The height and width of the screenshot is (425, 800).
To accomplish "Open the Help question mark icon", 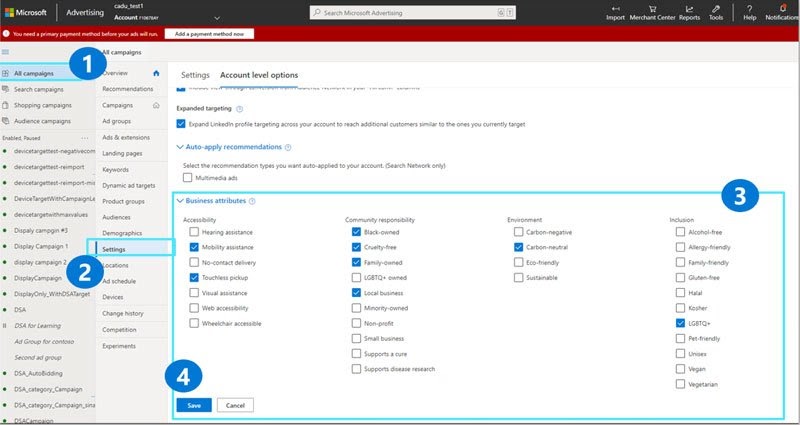I will (x=749, y=9).
